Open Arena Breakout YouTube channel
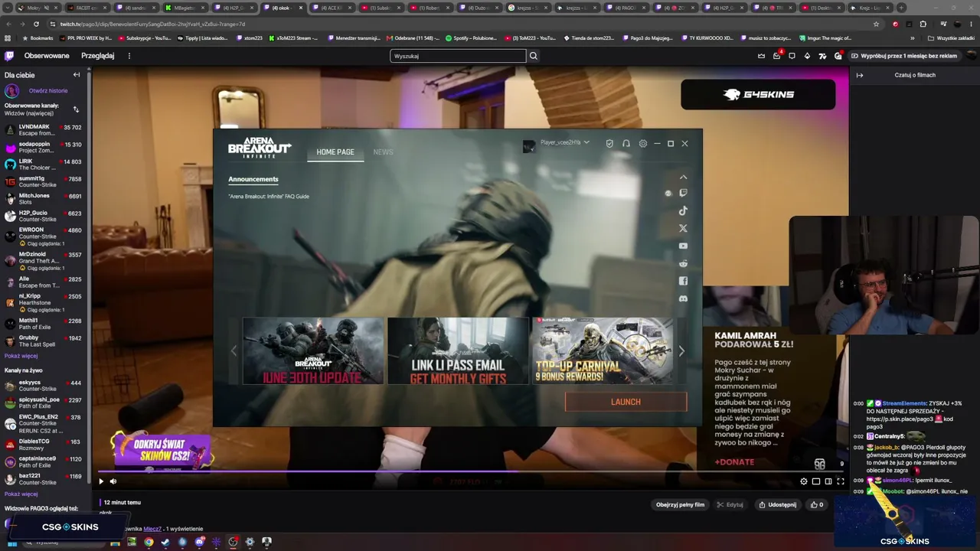Screen dimensions: 980x551 click(683, 246)
